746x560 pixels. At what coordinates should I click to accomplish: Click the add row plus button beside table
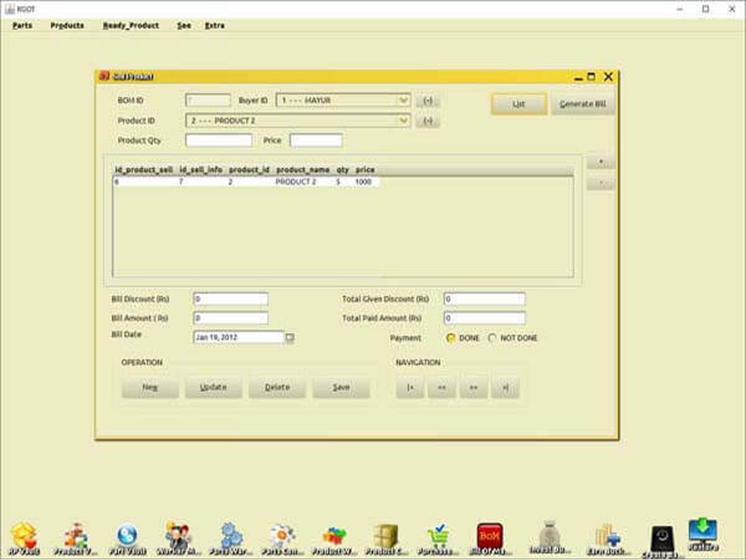[x=601, y=162]
